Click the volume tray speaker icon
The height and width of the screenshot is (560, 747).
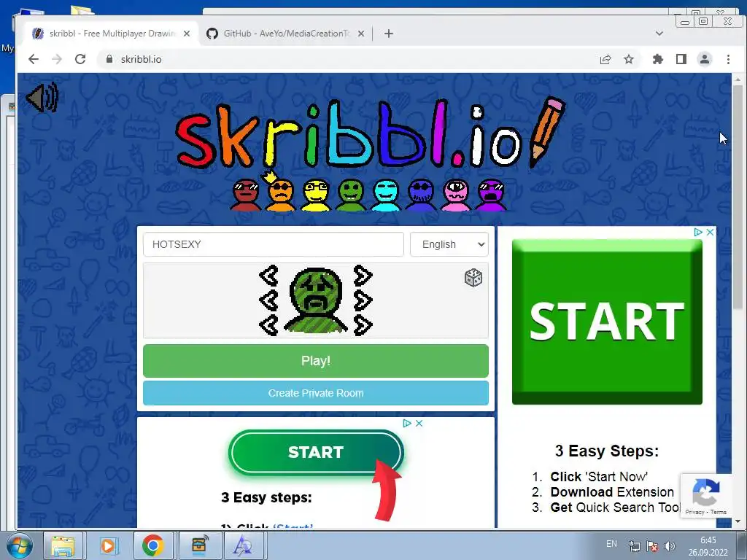coord(670,546)
